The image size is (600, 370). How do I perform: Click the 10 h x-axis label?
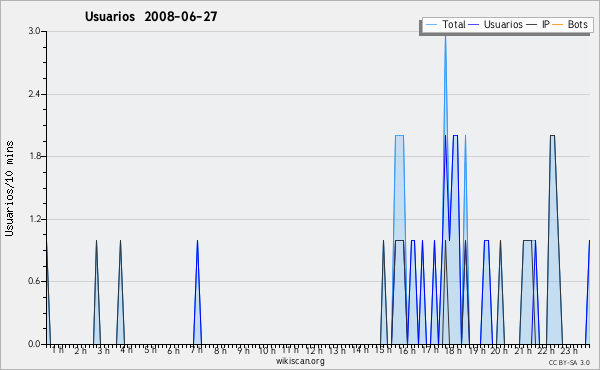coord(267,350)
